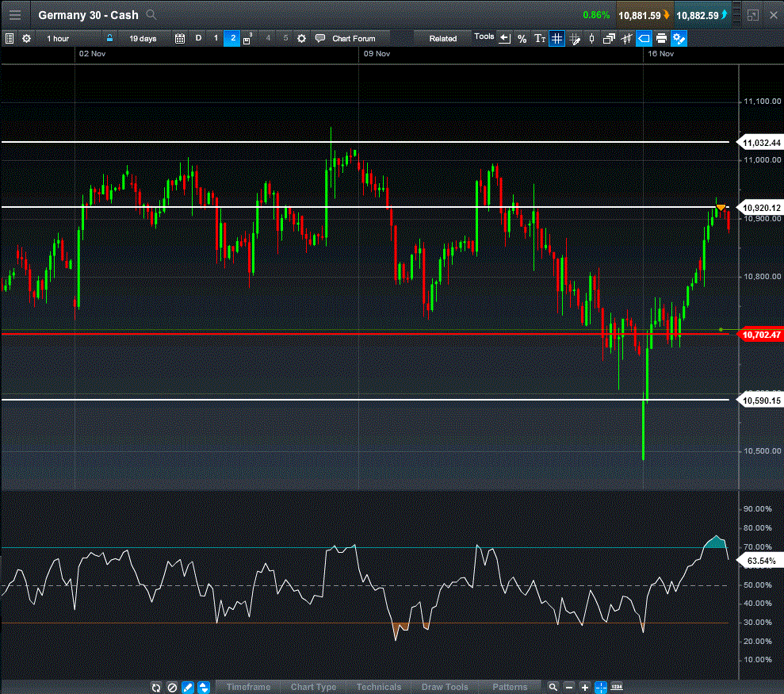Open the Tools menu
Viewport: 784px width, 694px height.
(x=484, y=36)
